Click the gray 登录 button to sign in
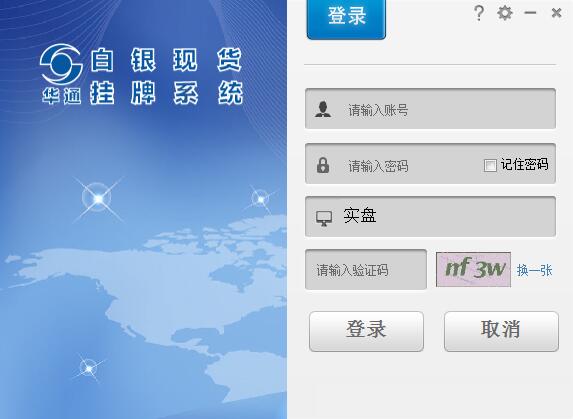 [366, 331]
